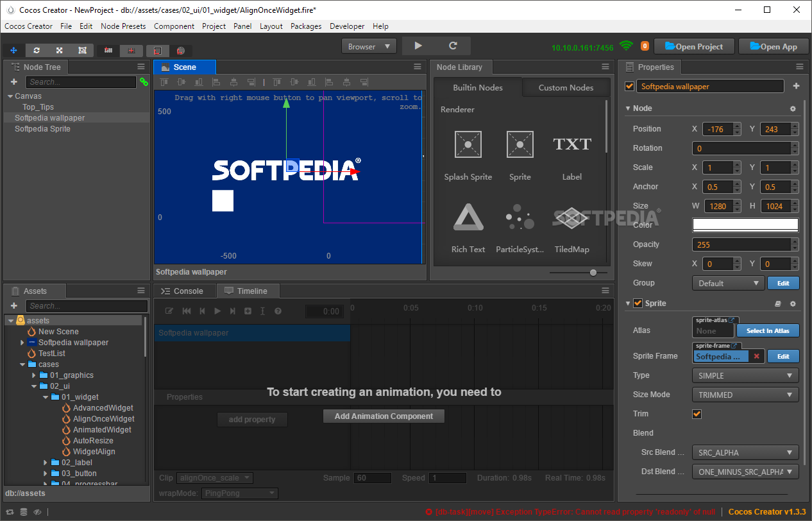The height and width of the screenshot is (521, 812).
Task: Select the Rect transform tool
Action: (x=82, y=51)
